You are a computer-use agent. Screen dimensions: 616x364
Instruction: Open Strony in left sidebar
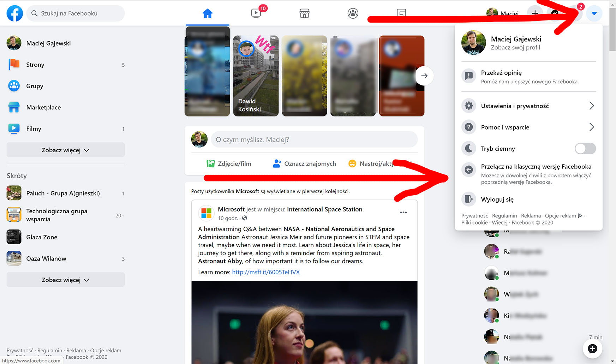(66, 65)
